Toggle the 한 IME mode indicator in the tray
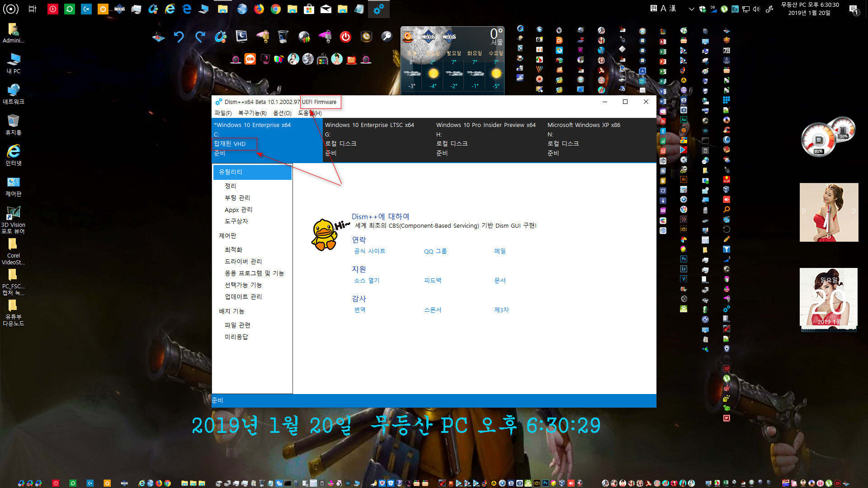868x488 pixels. click(x=654, y=8)
